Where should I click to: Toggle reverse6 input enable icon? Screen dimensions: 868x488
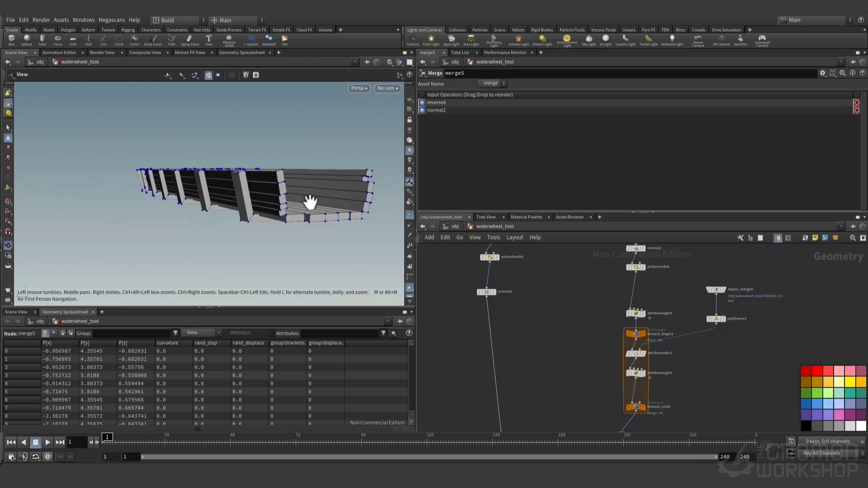tap(422, 103)
